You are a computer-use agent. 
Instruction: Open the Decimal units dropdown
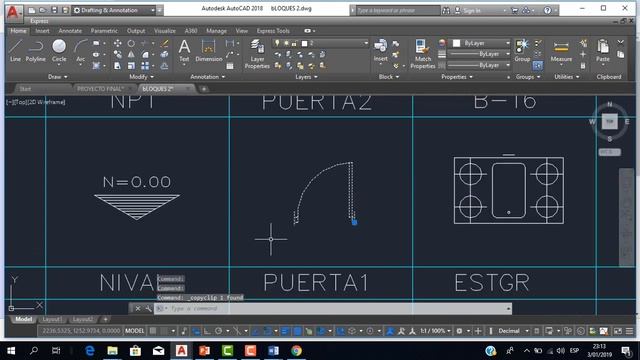pos(513,331)
